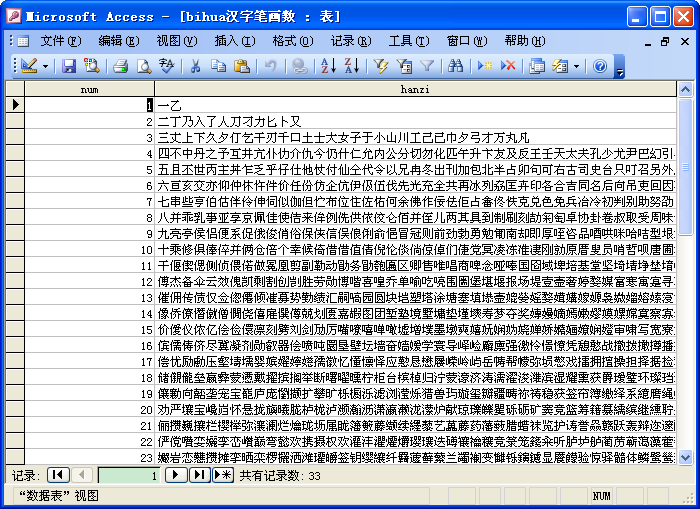Cut selection with the scissors icon
Image resolution: width=700 pixels, height=509 pixels.
click(x=195, y=66)
